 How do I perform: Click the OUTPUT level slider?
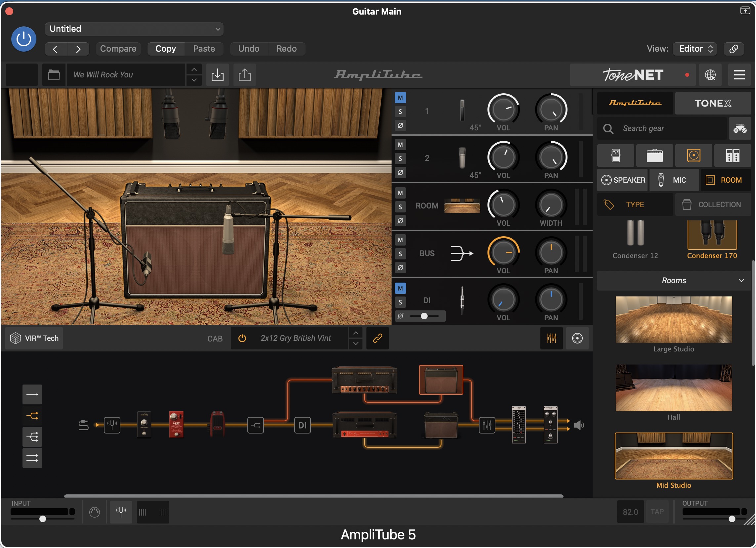coord(714,519)
